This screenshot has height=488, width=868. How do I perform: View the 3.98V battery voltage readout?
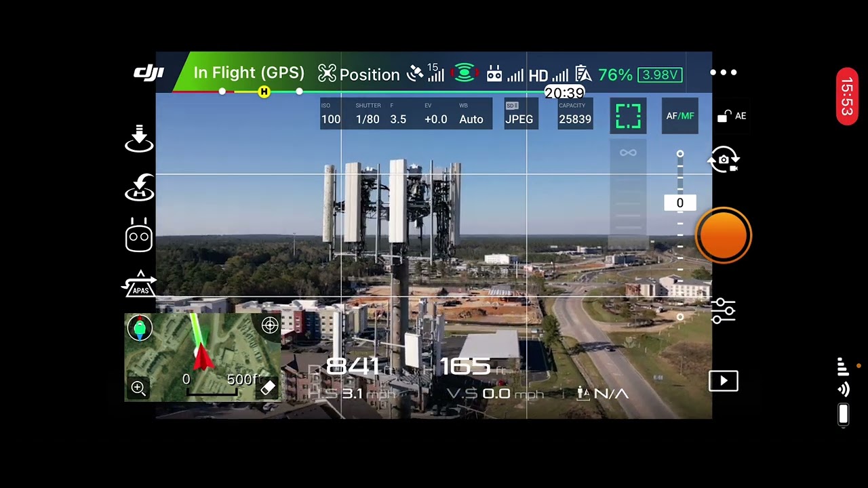coord(660,75)
